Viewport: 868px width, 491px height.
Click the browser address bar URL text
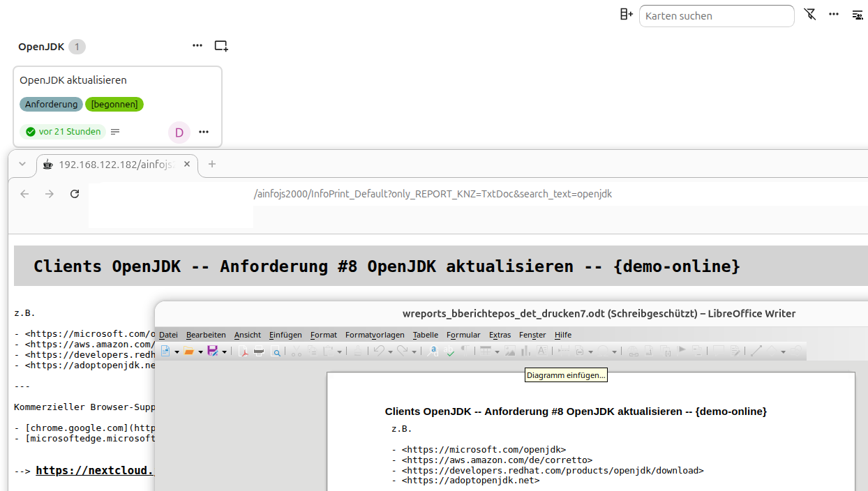[433, 194]
